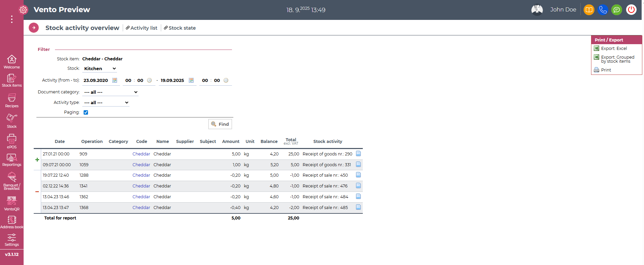Click the blue phone icon
The width and height of the screenshot is (644, 265).
click(x=603, y=10)
